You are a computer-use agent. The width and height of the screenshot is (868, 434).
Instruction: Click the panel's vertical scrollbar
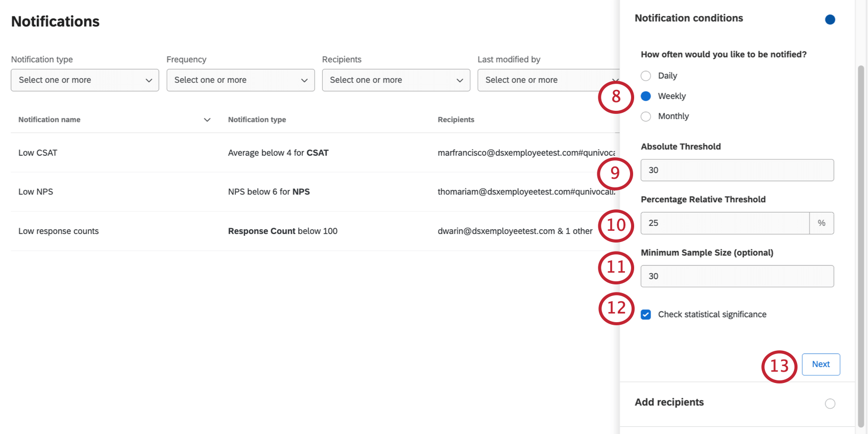861,245
